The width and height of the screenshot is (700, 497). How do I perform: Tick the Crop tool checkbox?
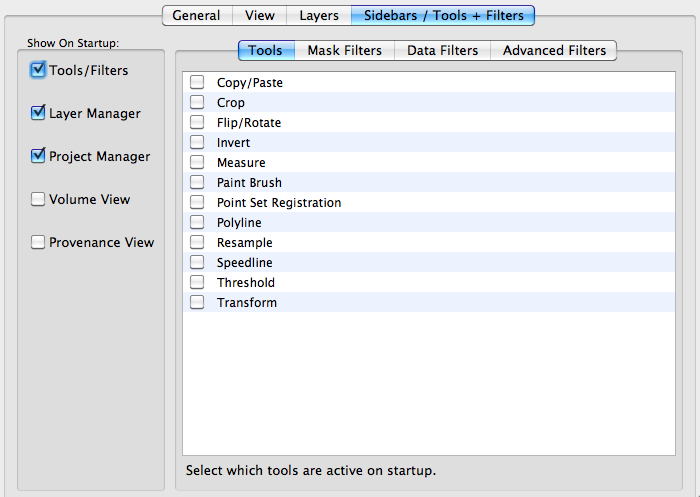197,102
